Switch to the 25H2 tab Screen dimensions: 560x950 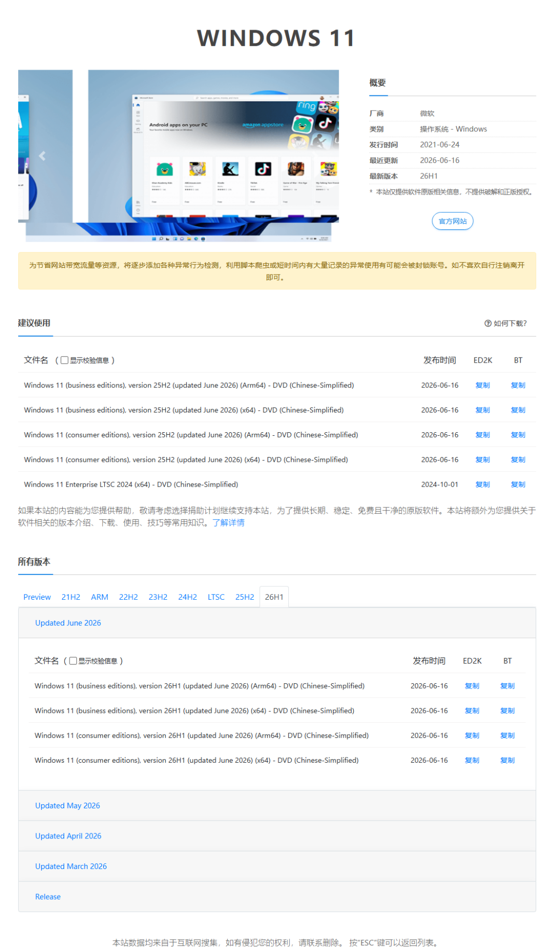point(244,597)
